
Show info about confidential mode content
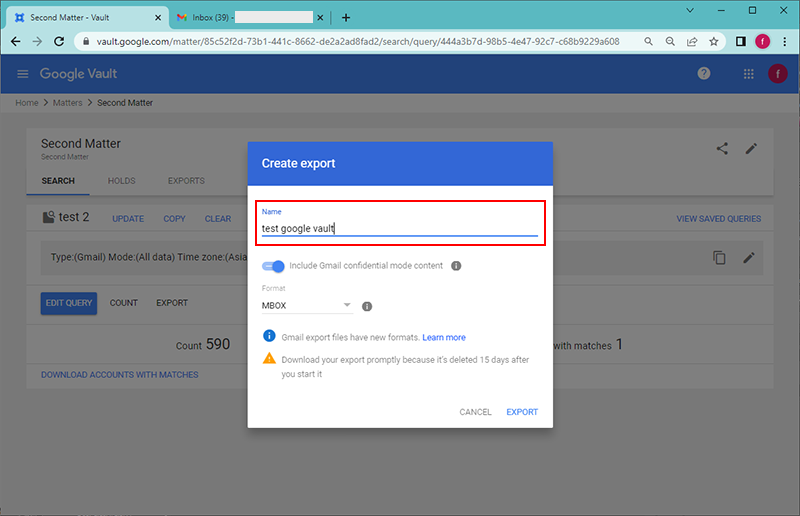click(456, 266)
